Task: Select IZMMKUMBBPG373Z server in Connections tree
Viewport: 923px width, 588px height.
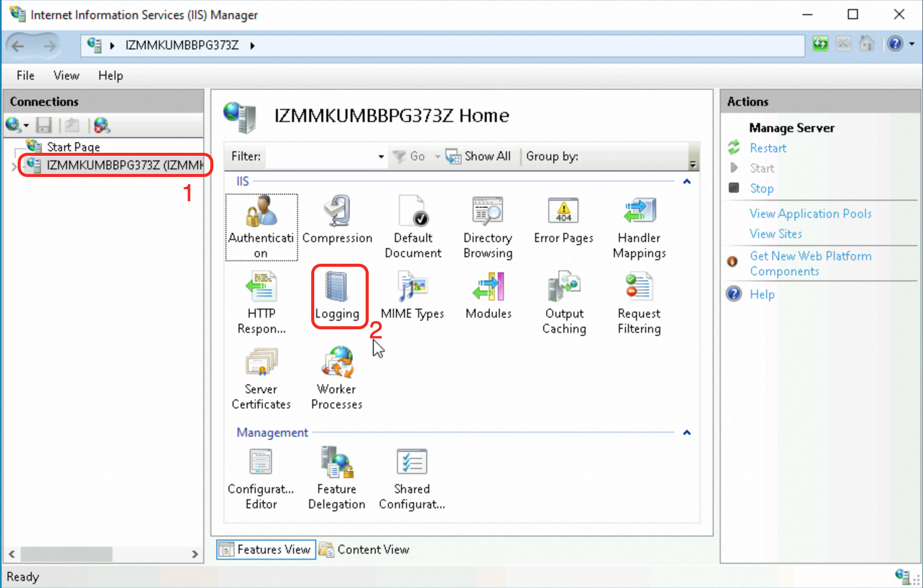Action: pyautogui.click(x=125, y=165)
